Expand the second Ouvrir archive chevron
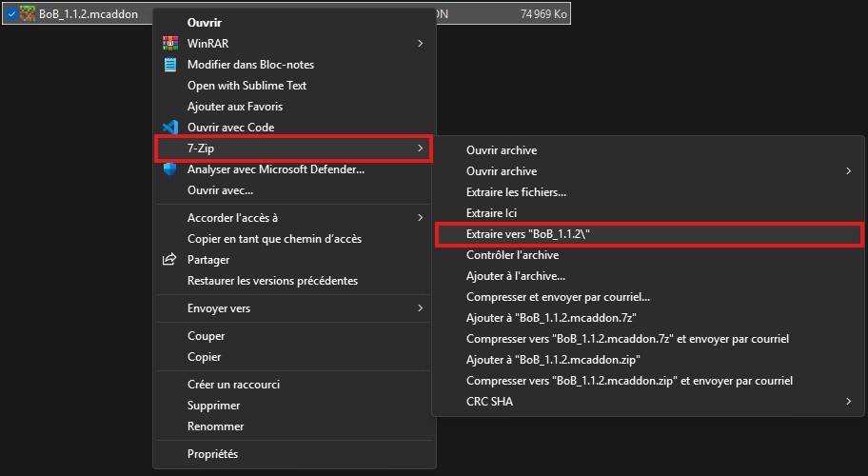This screenshot has height=476, width=868. coord(849,171)
